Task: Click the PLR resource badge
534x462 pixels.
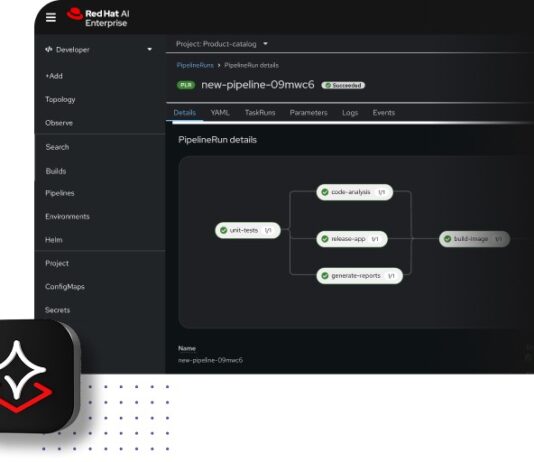Action: (x=186, y=85)
